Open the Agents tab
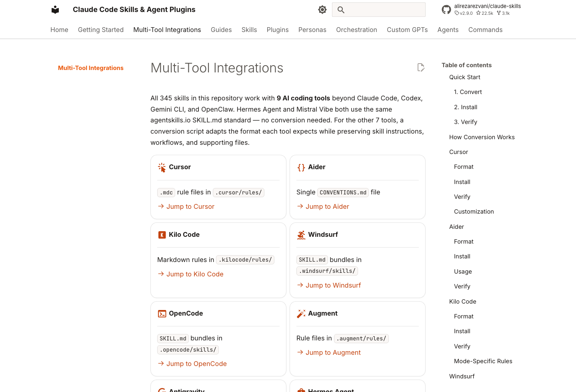Image resolution: width=576 pixels, height=392 pixels. (x=448, y=30)
